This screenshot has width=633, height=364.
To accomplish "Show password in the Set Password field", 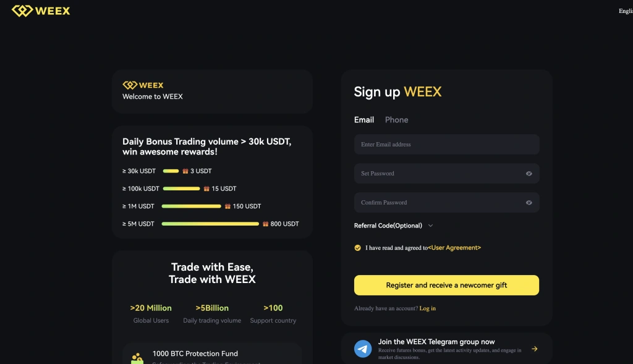I will pyautogui.click(x=529, y=174).
